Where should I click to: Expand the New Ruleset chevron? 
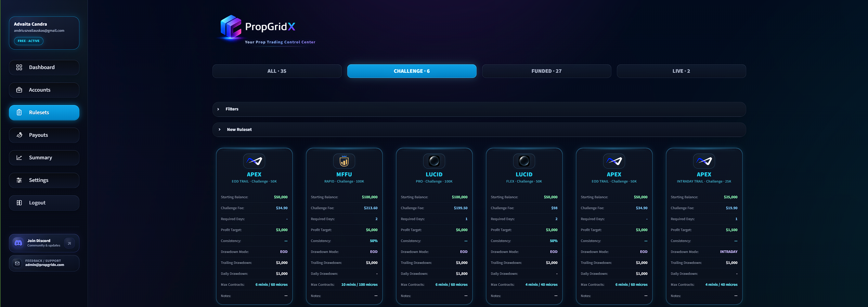coord(220,130)
